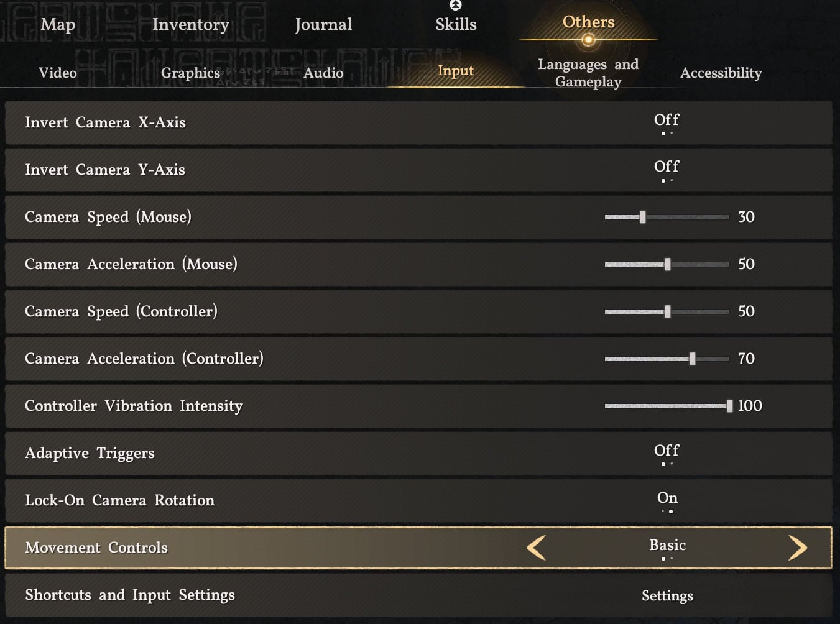Switch to Languages and Gameplay tab
840x624 pixels.
click(588, 73)
